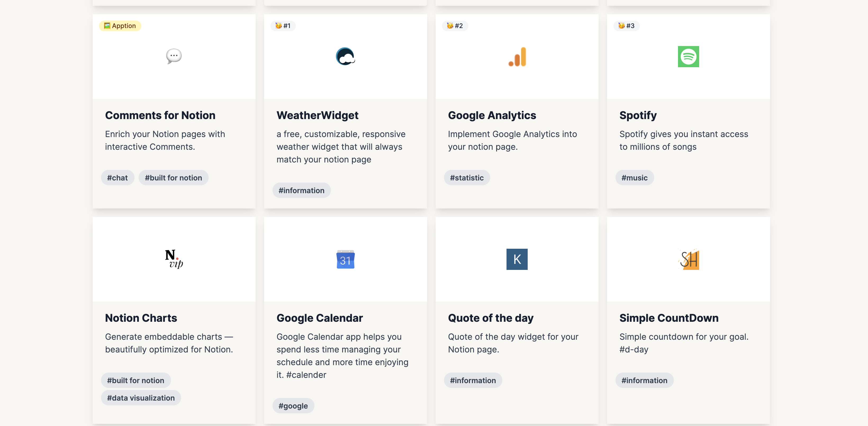The image size is (868, 426).
Task: Open the Spotify card title
Action: (x=638, y=115)
